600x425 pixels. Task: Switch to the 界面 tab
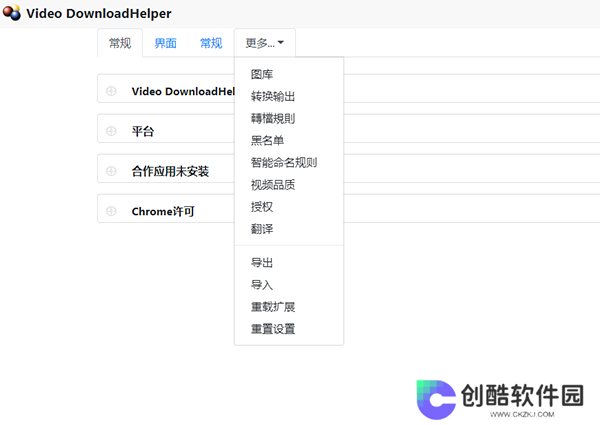click(x=165, y=43)
